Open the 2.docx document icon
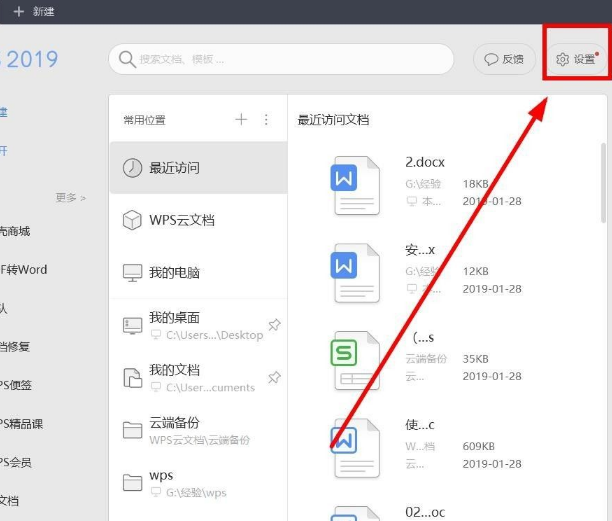This screenshot has height=521, width=612. [355, 186]
